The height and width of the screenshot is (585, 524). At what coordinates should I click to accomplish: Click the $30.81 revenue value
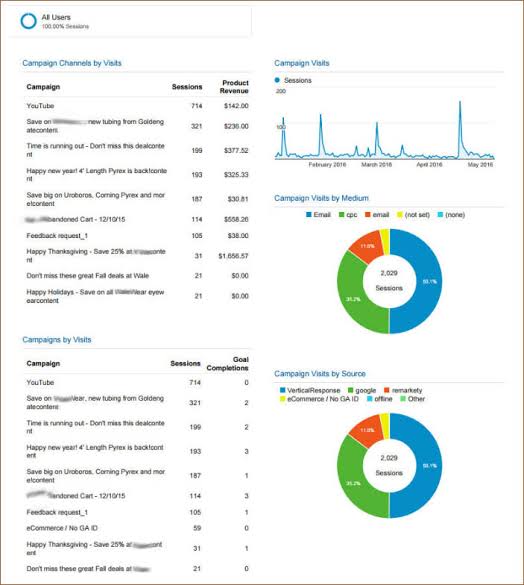click(238, 199)
